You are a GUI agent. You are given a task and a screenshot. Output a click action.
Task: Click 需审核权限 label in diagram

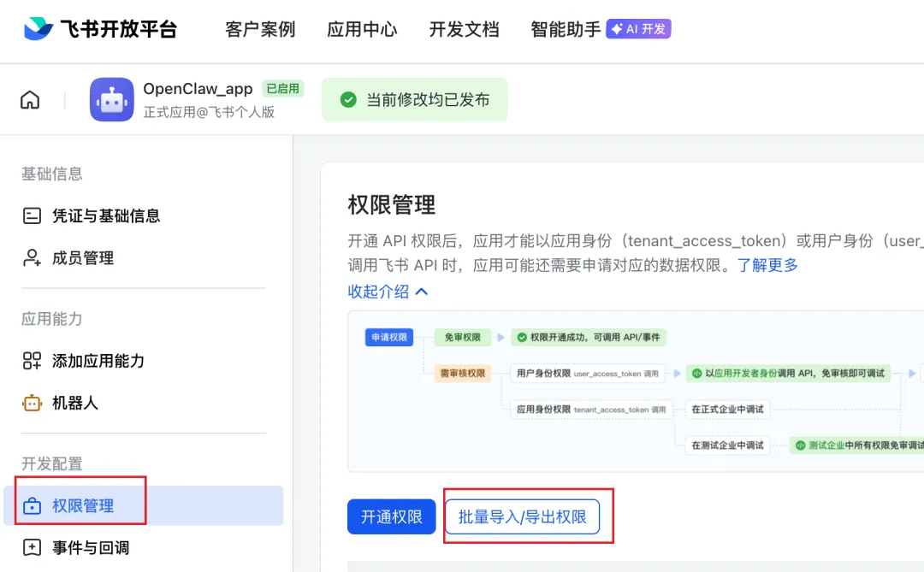pyautogui.click(x=463, y=374)
